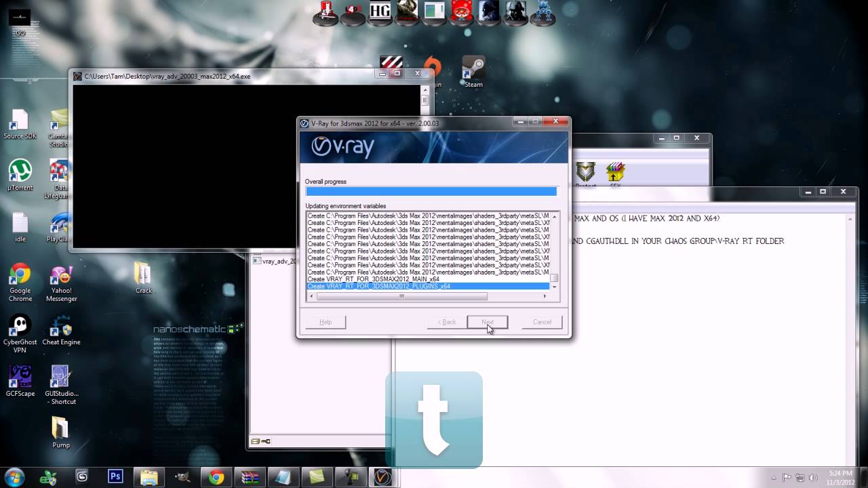Open the CyberGhost VPN desktop icon
The image size is (868, 488).
click(x=20, y=334)
